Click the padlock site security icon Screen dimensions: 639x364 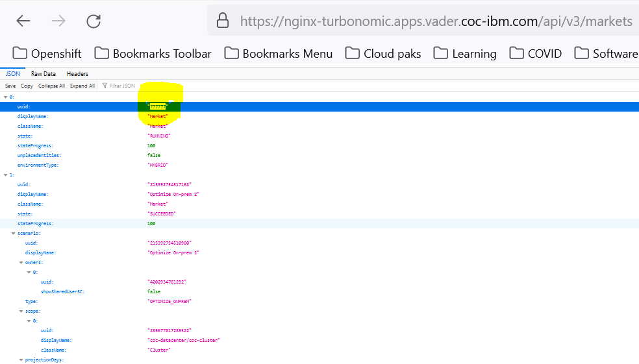[223, 20]
